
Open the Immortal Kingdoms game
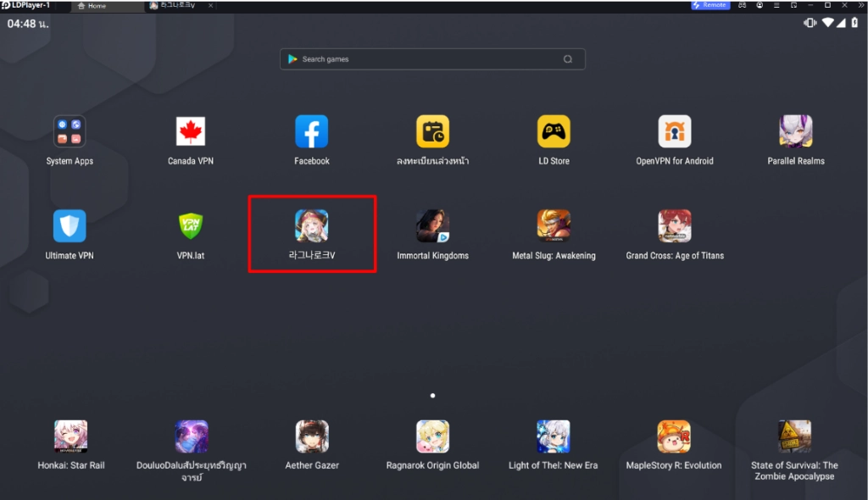point(433,226)
